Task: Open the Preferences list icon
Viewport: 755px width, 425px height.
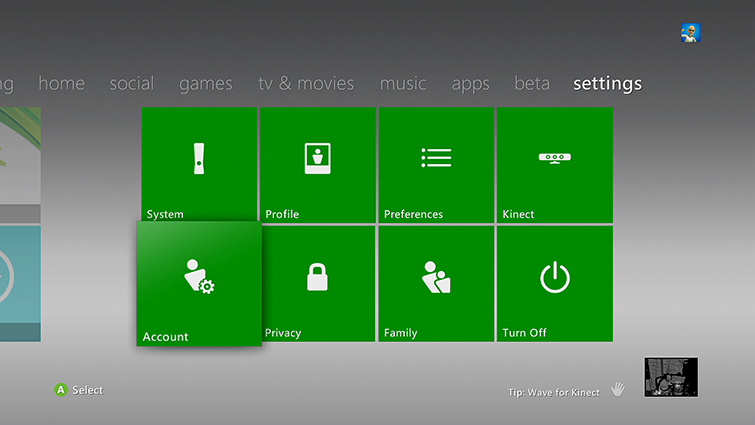Action: (436, 158)
